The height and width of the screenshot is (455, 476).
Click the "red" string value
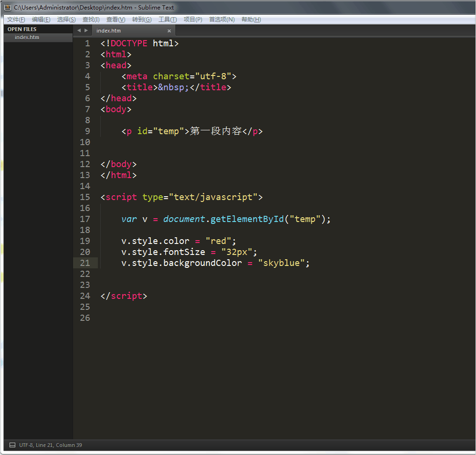point(218,241)
